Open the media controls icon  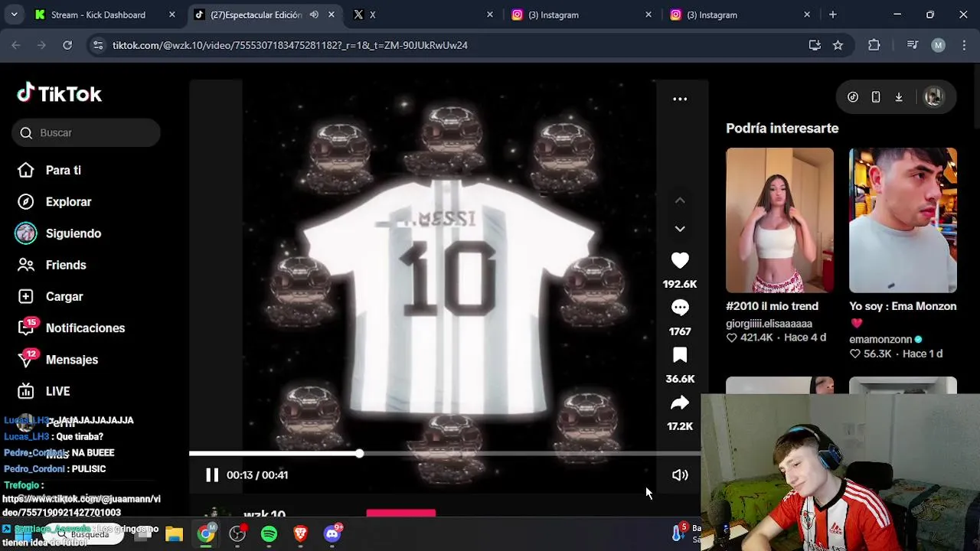click(x=912, y=45)
